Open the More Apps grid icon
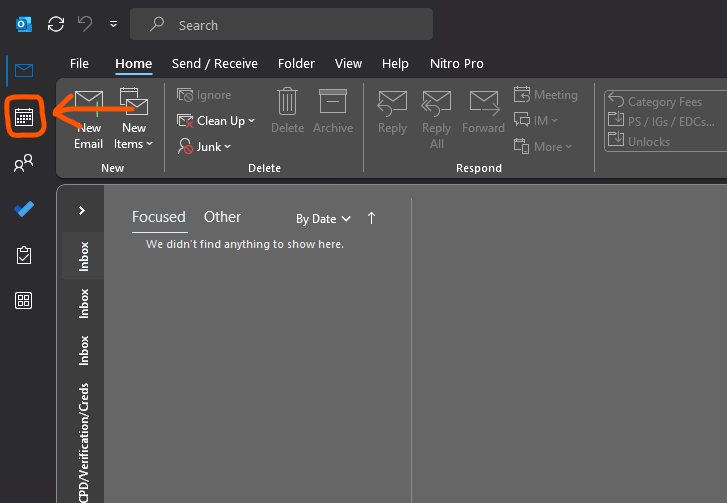The image size is (727, 503). pos(24,301)
